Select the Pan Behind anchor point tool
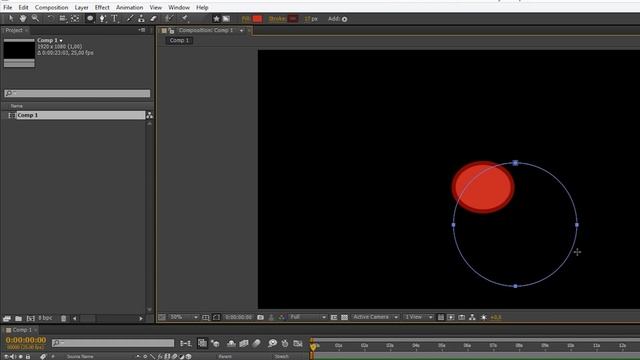 pos(75,19)
